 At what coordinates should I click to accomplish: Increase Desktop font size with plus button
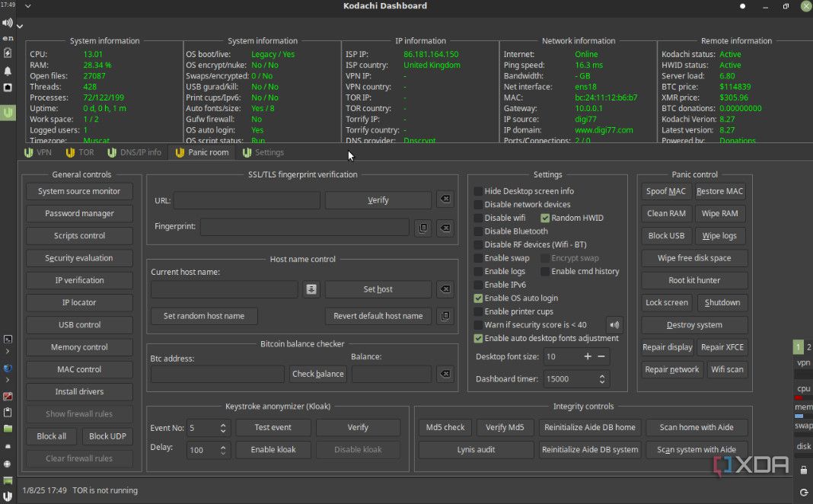(x=588, y=356)
